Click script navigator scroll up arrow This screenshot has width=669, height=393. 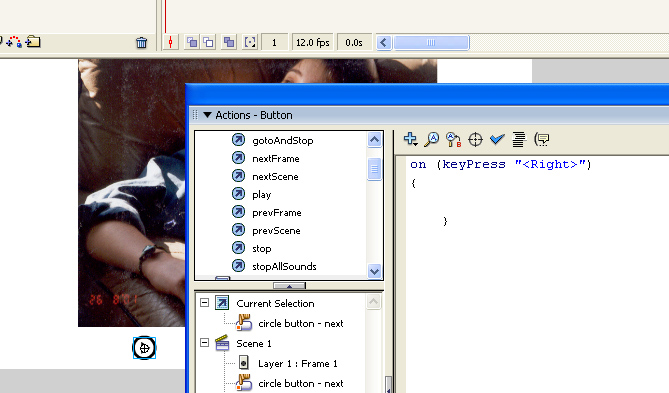coord(373,302)
